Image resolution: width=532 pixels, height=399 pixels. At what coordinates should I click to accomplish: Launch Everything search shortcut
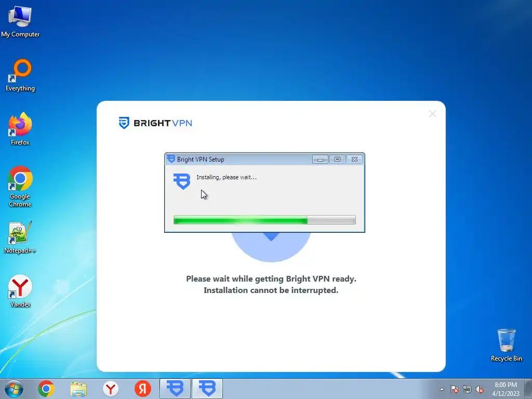click(20, 75)
